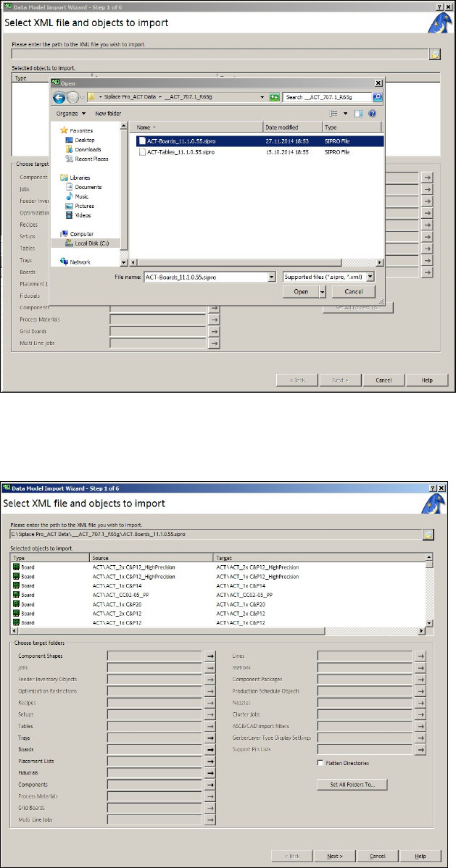Expand the Open button's dropdown arrow
The image size is (456, 868).
(x=323, y=291)
